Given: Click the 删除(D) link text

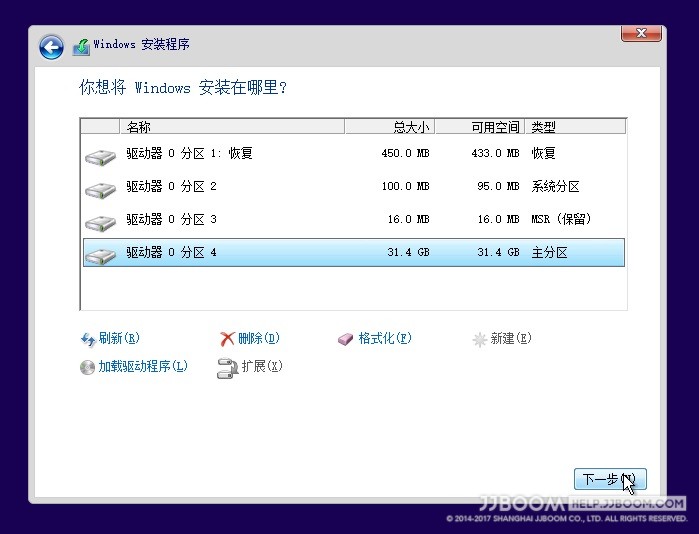Looking at the screenshot, I should click(x=259, y=339).
